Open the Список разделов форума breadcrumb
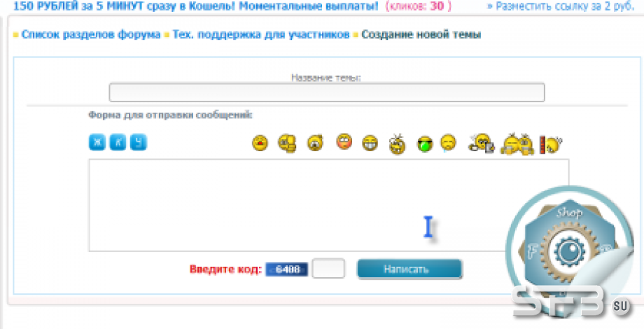This screenshot has height=329, width=644. tap(91, 34)
